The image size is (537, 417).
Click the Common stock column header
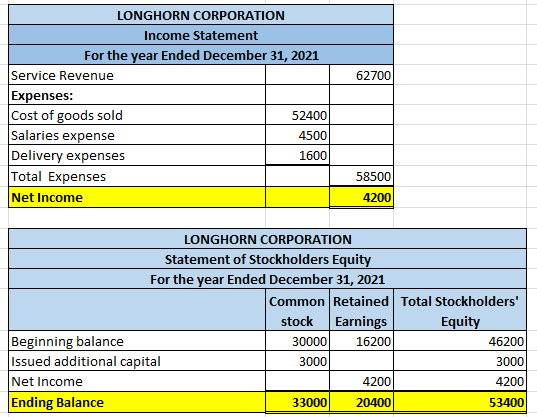297,310
